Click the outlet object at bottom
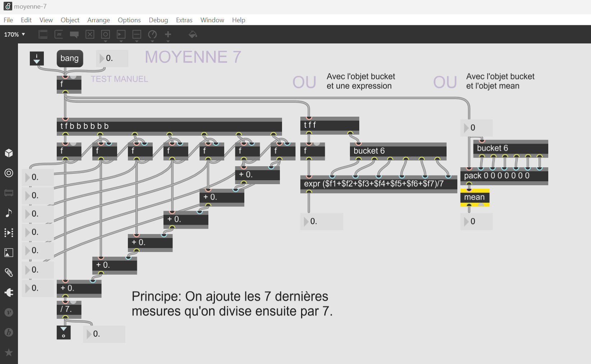This screenshot has width=591, height=364. coord(64,333)
